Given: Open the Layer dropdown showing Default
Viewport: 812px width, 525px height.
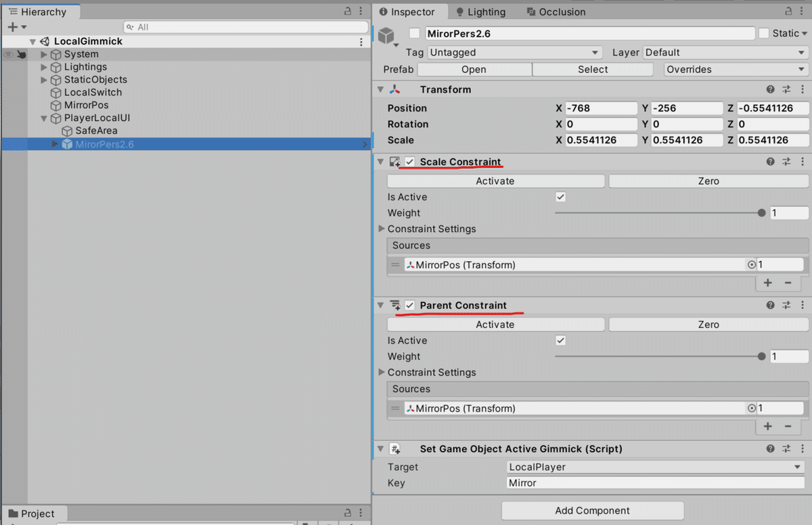Looking at the screenshot, I should [725, 52].
